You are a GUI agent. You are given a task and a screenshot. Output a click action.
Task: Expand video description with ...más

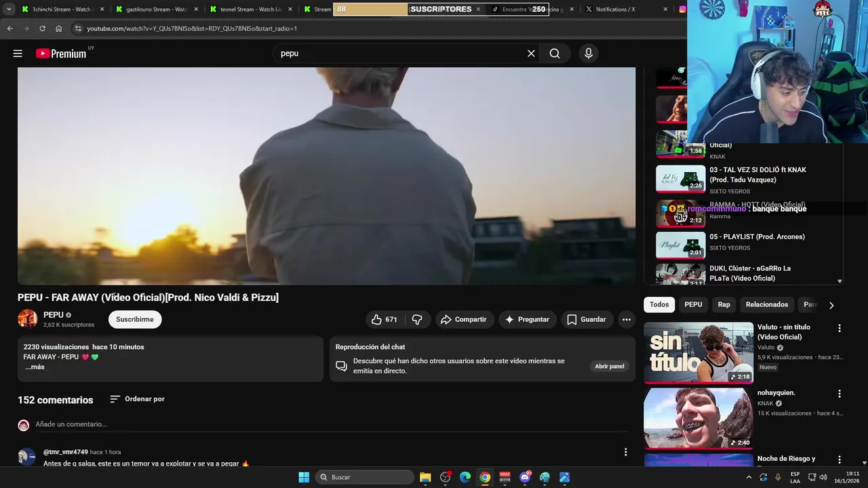click(35, 367)
